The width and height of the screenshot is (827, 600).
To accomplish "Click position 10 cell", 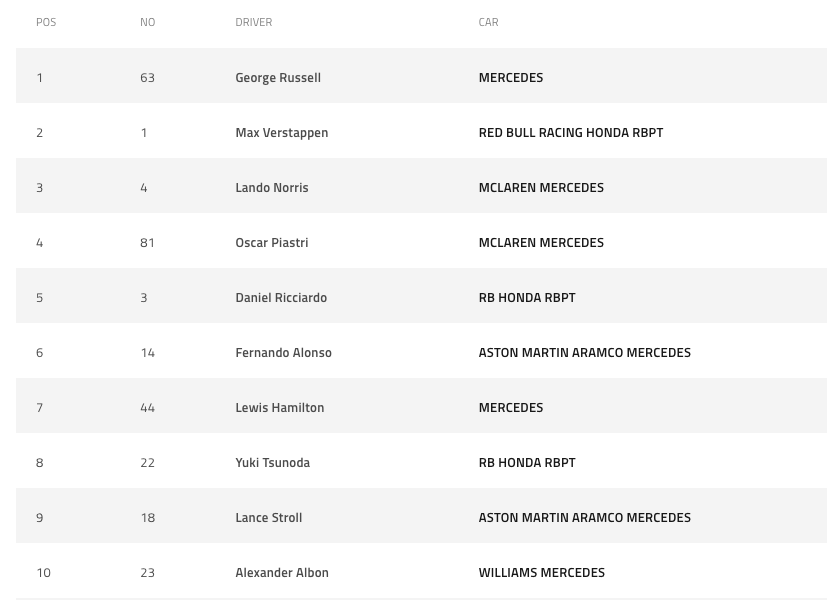I will 43,572.
